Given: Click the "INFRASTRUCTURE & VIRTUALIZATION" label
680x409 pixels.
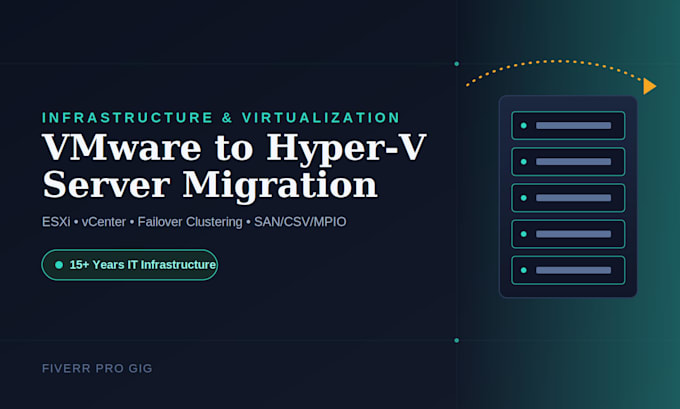Looking at the screenshot, I should [x=221, y=118].
